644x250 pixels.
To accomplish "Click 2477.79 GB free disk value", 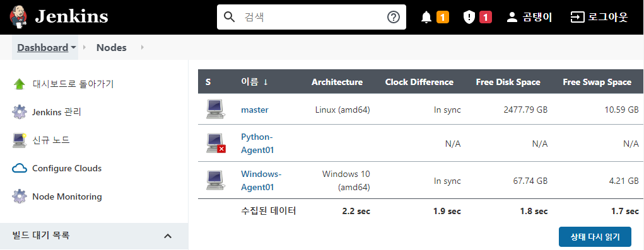I will [x=525, y=110].
